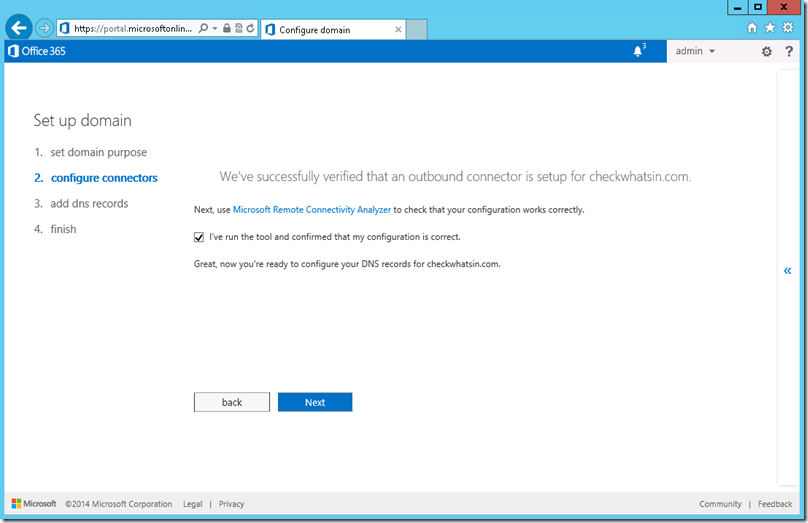Screen dimensions: 808x523
Task: Open a new blank tab
Action: click(x=416, y=30)
